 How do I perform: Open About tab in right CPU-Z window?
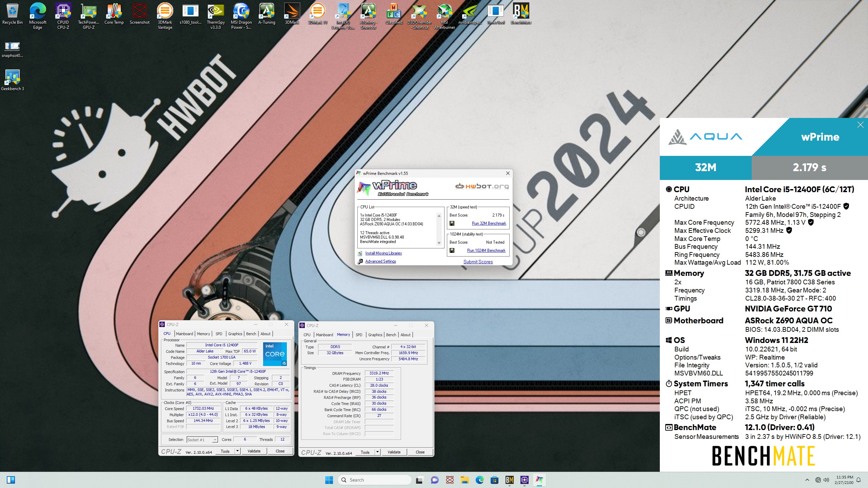(406, 335)
